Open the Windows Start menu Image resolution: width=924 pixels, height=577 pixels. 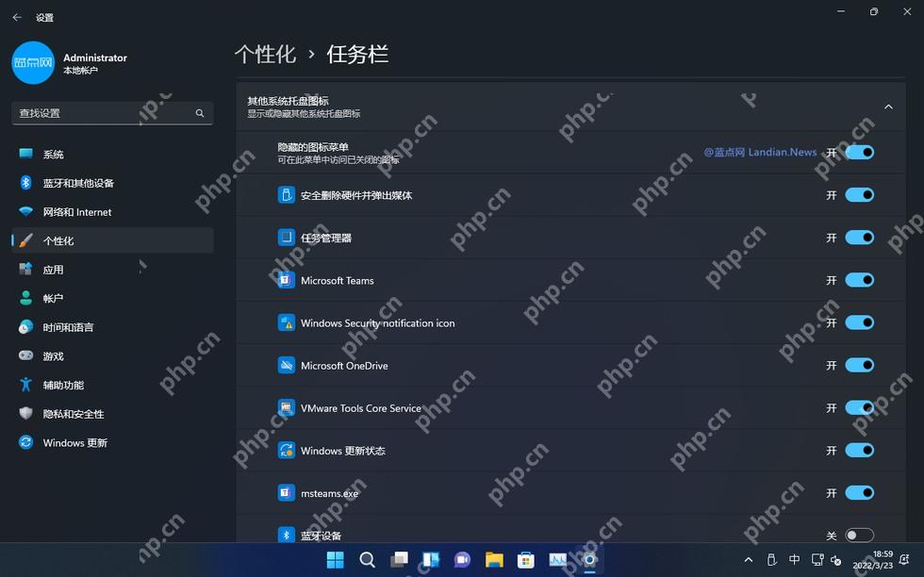(x=336, y=559)
